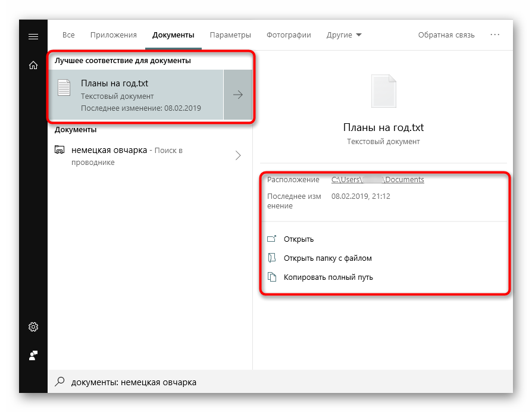532x412 pixels.
Task: Click the explorer search icon beside немецкая овчарка
Action: pos(60,149)
